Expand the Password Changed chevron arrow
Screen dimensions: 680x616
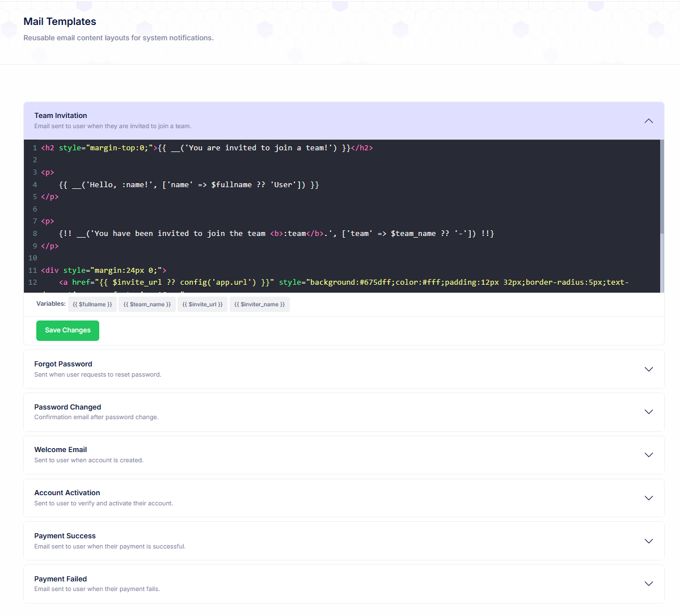[648, 412]
